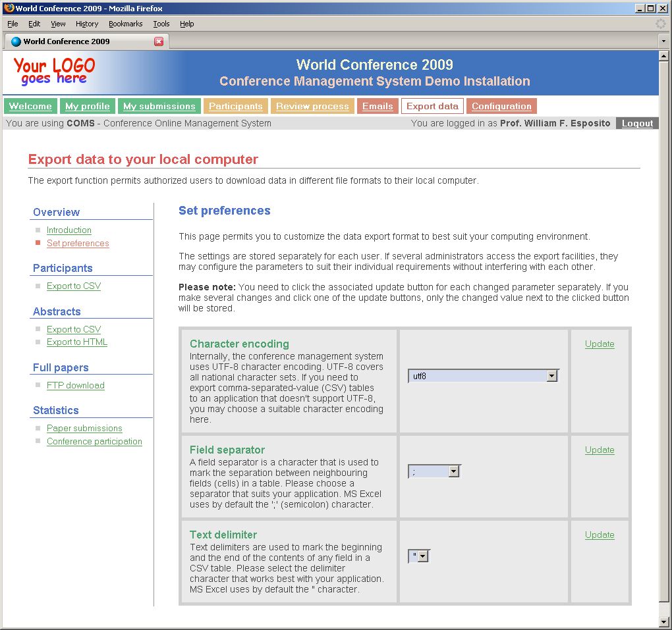Open the Tools menu
Viewport: 672px width, 630px height.
pos(161,24)
